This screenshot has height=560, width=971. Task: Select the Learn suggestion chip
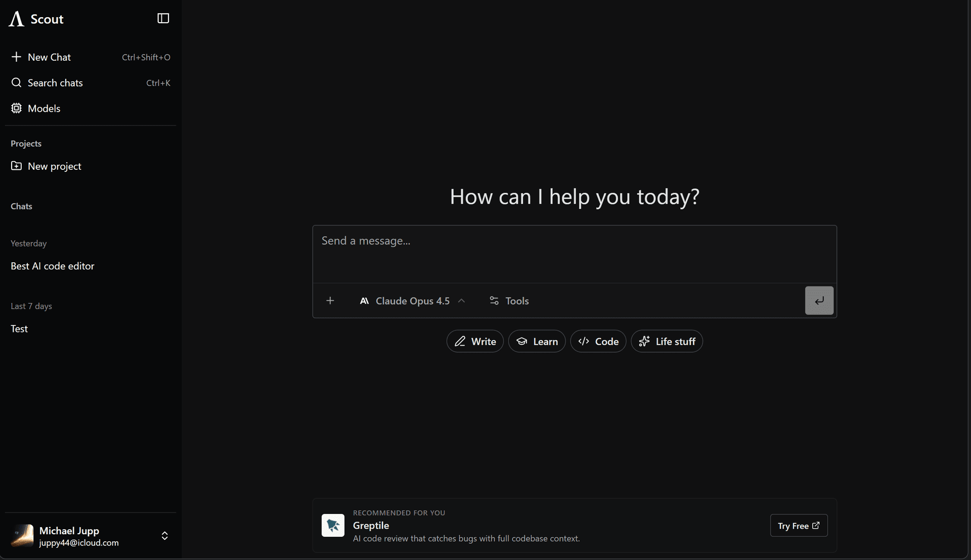tap(537, 342)
